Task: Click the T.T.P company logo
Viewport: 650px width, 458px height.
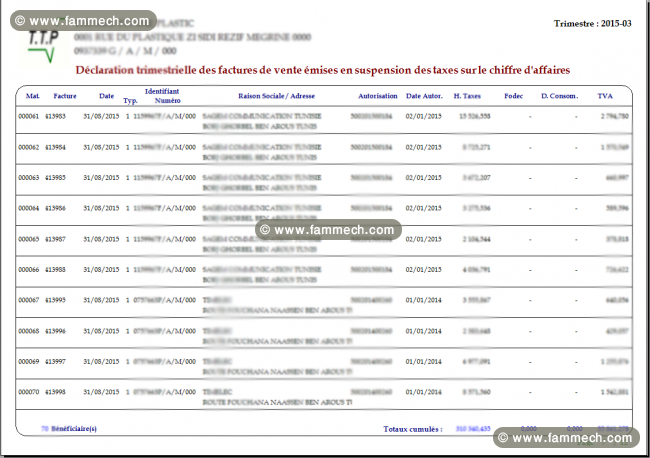Action: [43, 46]
